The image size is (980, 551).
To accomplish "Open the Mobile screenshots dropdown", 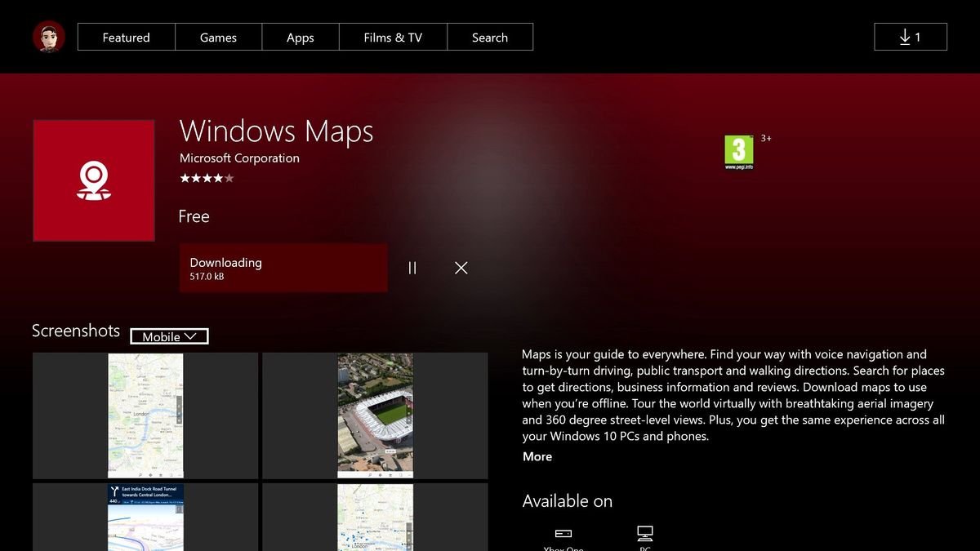I will click(x=169, y=336).
